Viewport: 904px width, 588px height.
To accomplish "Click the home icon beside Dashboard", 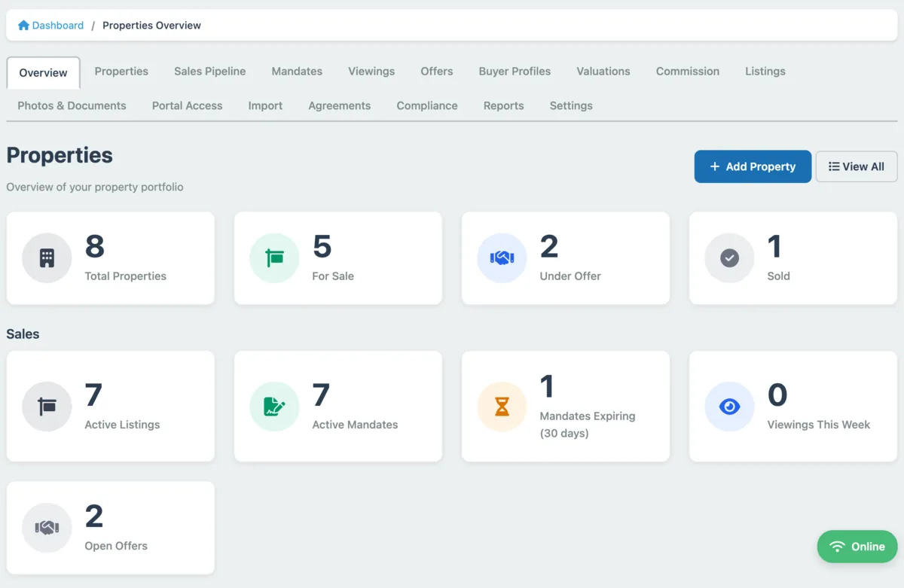I will click(x=23, y=26).
